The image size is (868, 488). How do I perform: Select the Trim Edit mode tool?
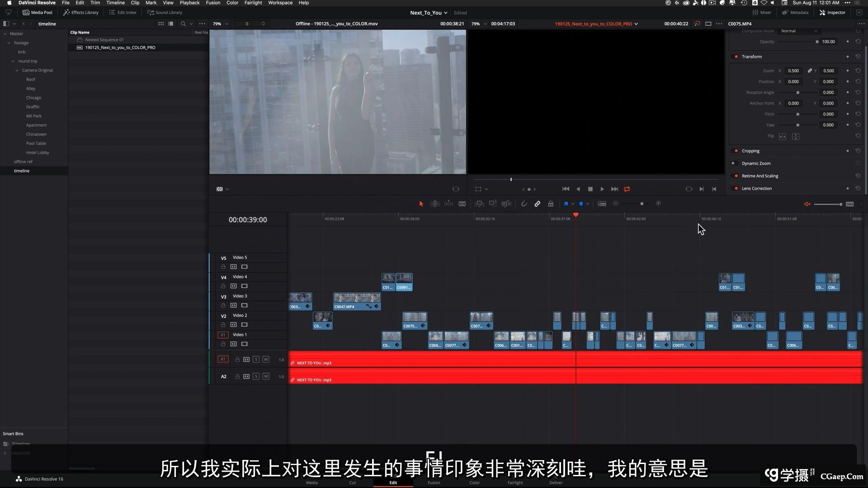435,204
